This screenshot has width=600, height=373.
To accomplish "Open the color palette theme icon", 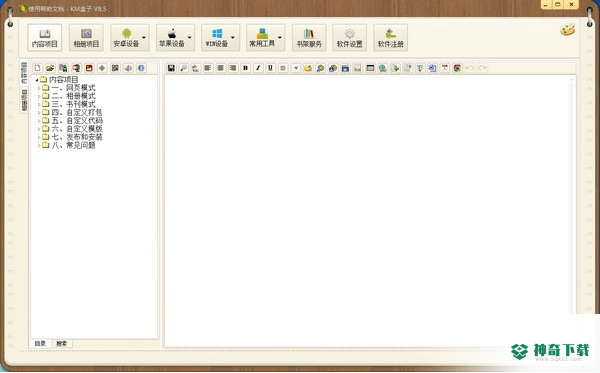I will [x=567, y=30].
